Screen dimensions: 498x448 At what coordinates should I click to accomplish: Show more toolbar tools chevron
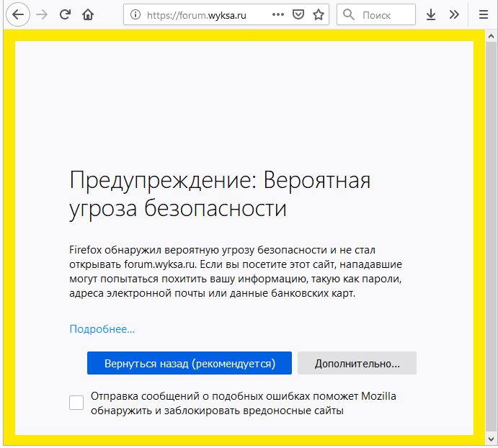(x=454, y=14)
